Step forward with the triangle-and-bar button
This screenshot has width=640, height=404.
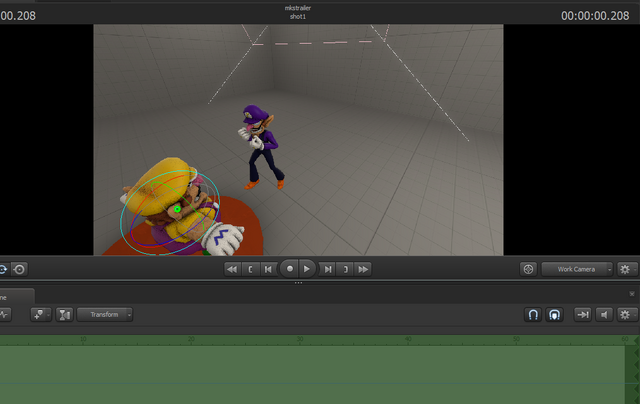[327, 269]
